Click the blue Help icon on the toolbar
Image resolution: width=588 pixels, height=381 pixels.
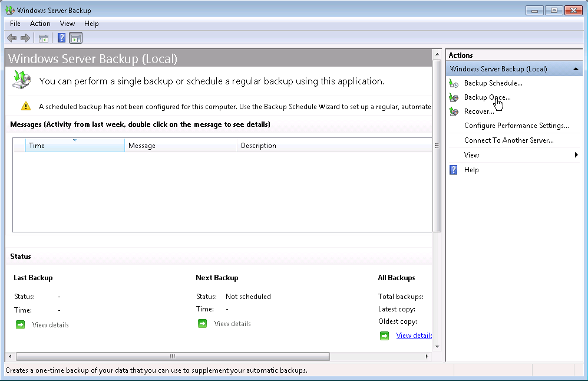point(61,38)
